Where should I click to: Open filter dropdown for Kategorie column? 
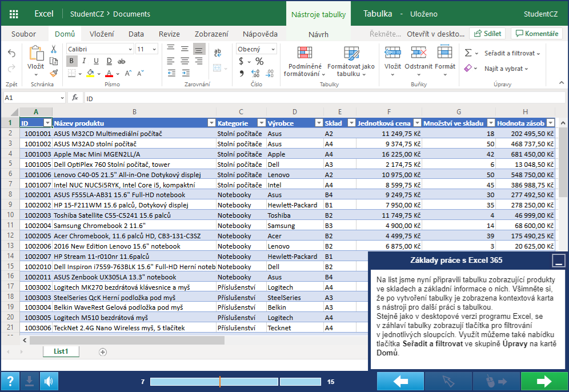(261, 123)
